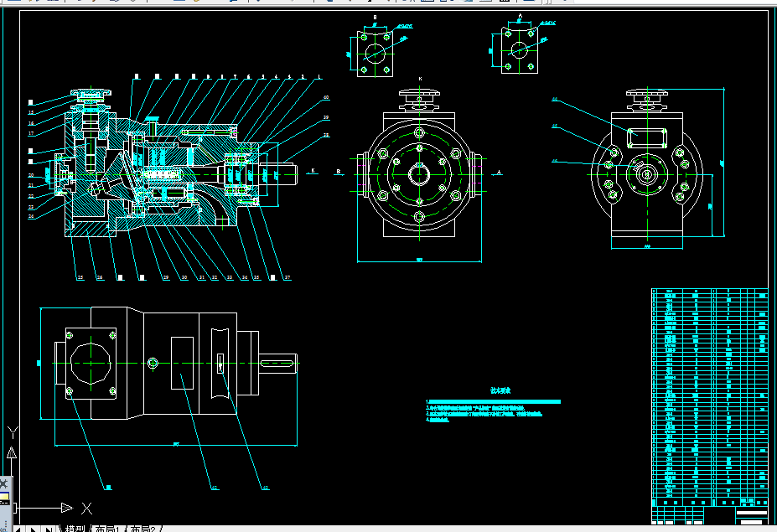The height and width of the screenshot is (532, 777).
Task: Select part balloon number 43
Action: pos(265,488)
